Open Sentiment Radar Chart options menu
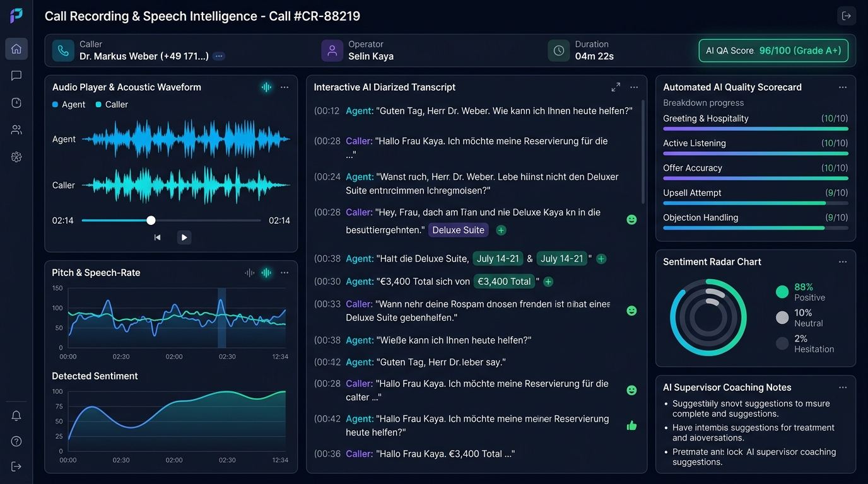 843,262
